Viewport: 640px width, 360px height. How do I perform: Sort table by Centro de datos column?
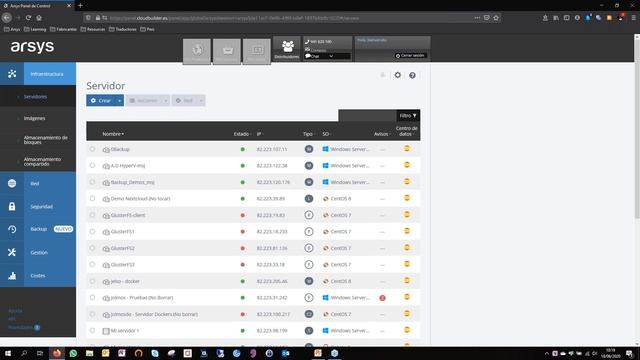pos(406,131)
